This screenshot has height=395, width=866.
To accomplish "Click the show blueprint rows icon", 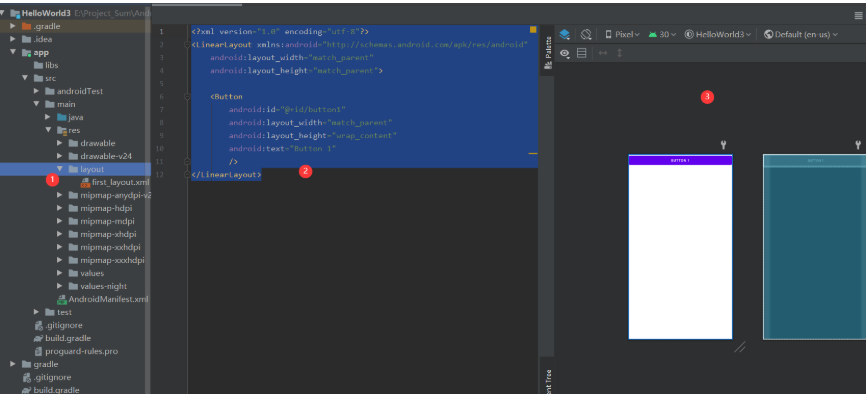I will click(582, 53).
